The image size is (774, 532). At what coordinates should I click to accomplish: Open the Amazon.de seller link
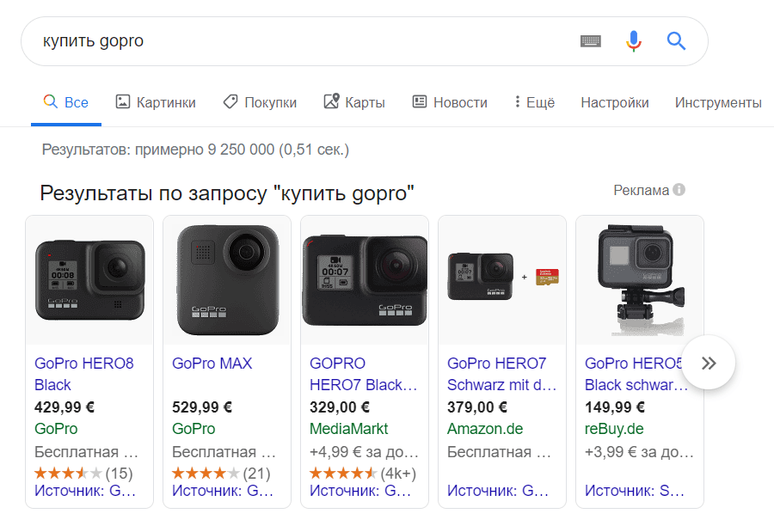485,428
